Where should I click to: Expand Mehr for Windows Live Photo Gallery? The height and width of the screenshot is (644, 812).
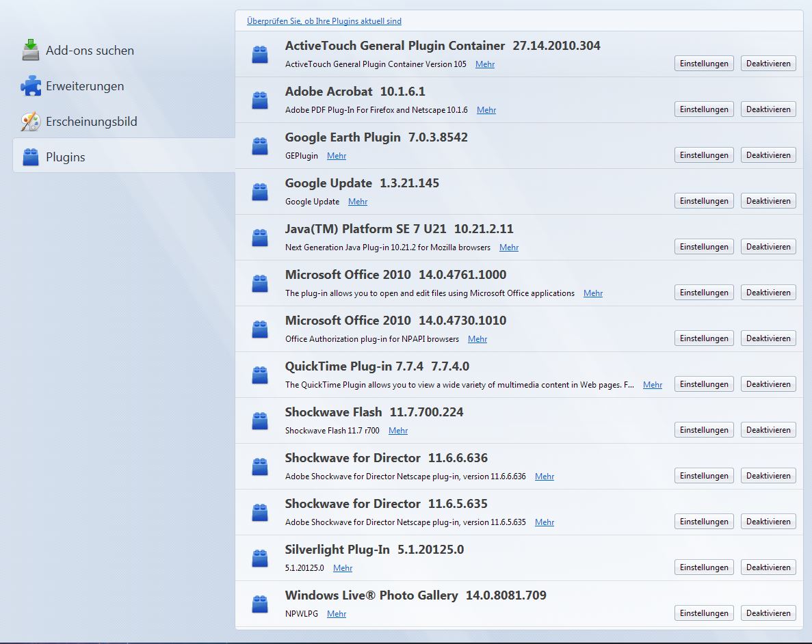click(x=336, y=614)
